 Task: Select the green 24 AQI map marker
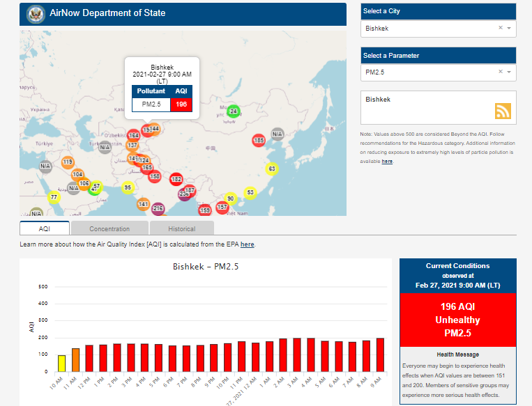click(234, 111)
